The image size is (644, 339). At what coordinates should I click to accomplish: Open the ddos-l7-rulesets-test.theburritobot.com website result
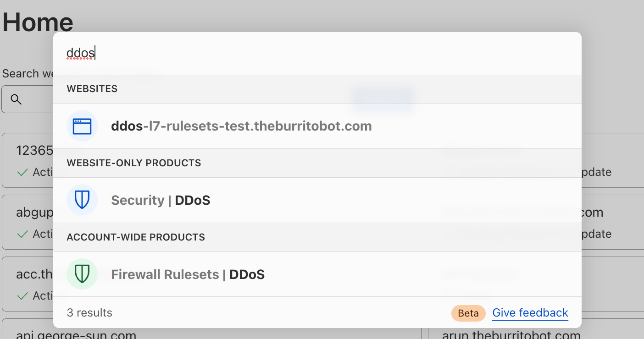tap(317, 126)
